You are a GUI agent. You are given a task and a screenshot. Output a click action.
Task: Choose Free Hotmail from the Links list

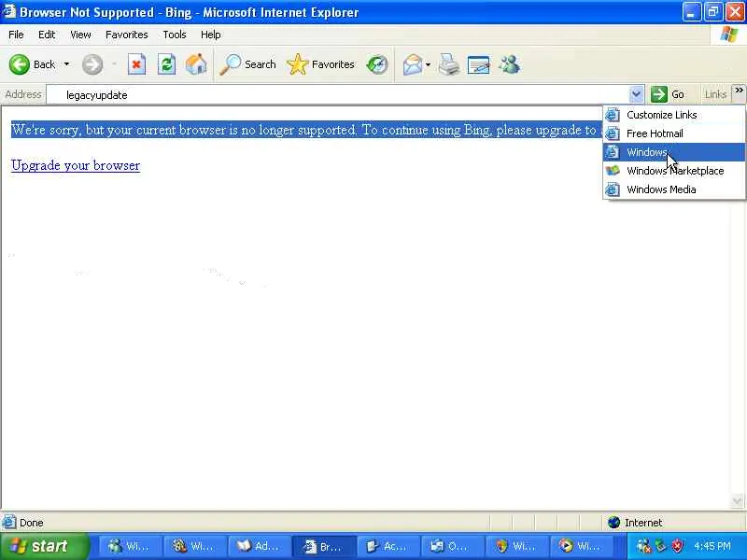point(673,133)
